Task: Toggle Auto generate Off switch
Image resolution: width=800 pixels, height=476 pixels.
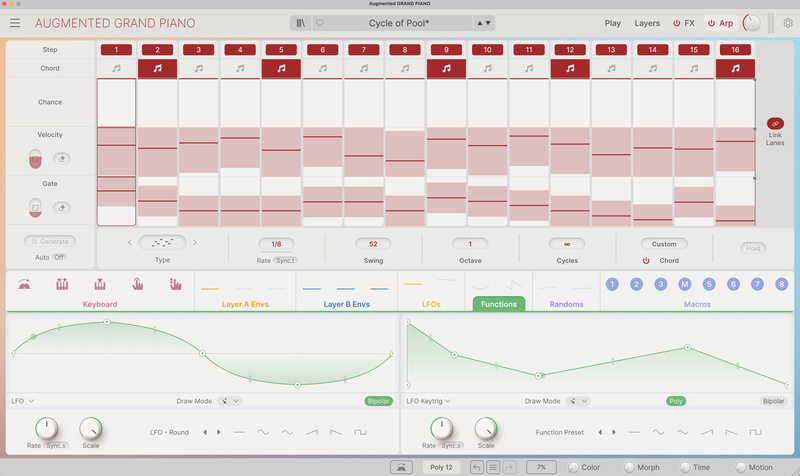Action: [x=59, y=257]
